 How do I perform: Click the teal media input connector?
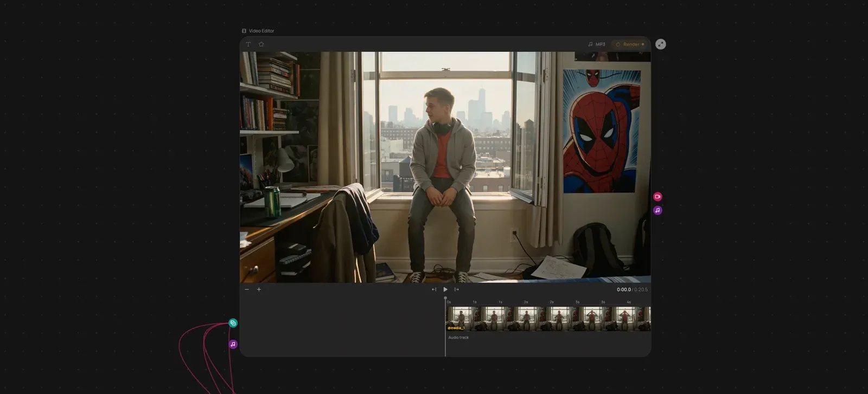233,323
